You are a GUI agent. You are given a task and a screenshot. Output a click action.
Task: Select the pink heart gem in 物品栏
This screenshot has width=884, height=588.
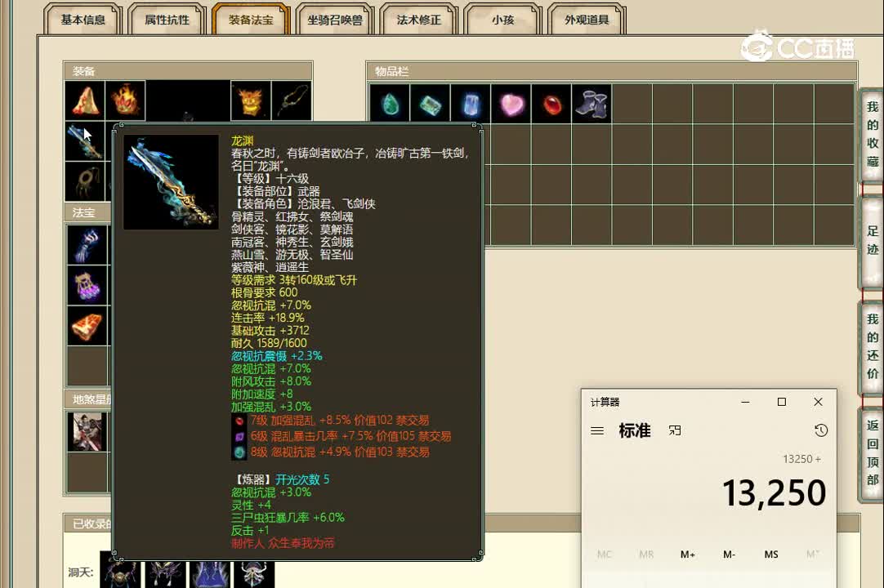click(x=511, y=105)
